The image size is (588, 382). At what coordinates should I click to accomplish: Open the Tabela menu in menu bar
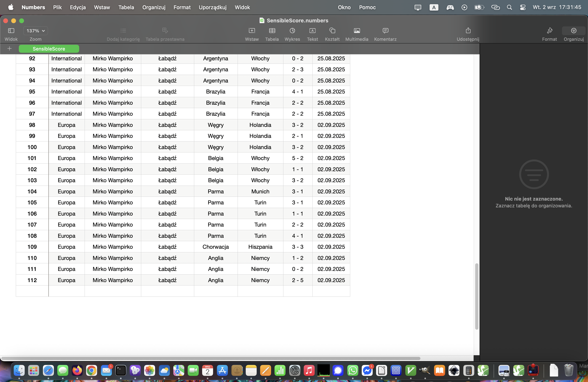[126, 7]
